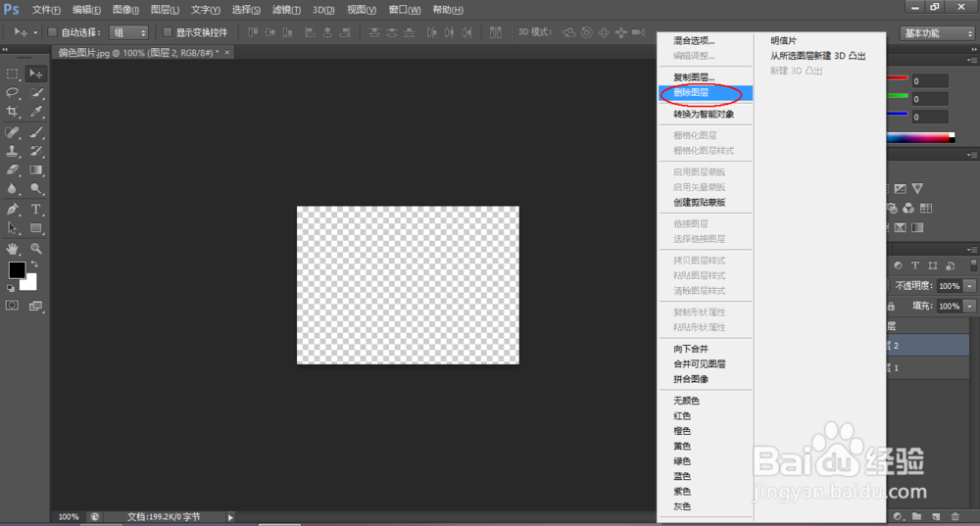Click the delete layer trash icon
Screen dimensions: 980x526
click(955, 516)
